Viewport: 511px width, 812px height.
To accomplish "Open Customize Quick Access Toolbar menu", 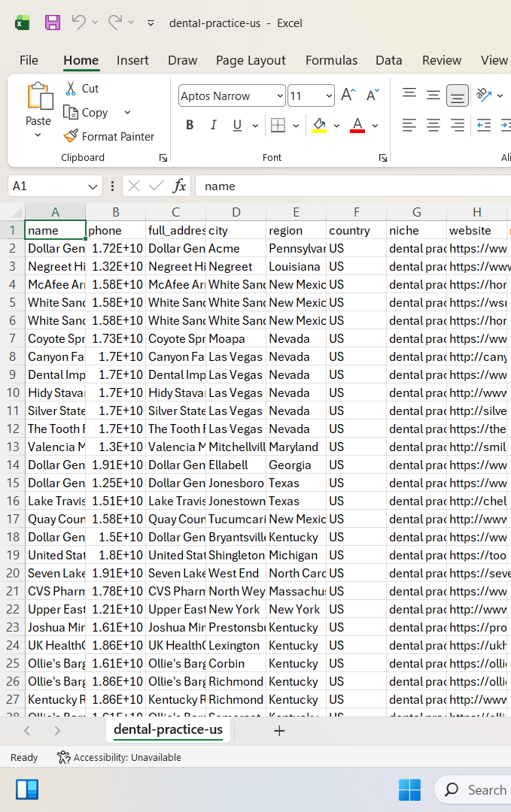I will (151, 23).
